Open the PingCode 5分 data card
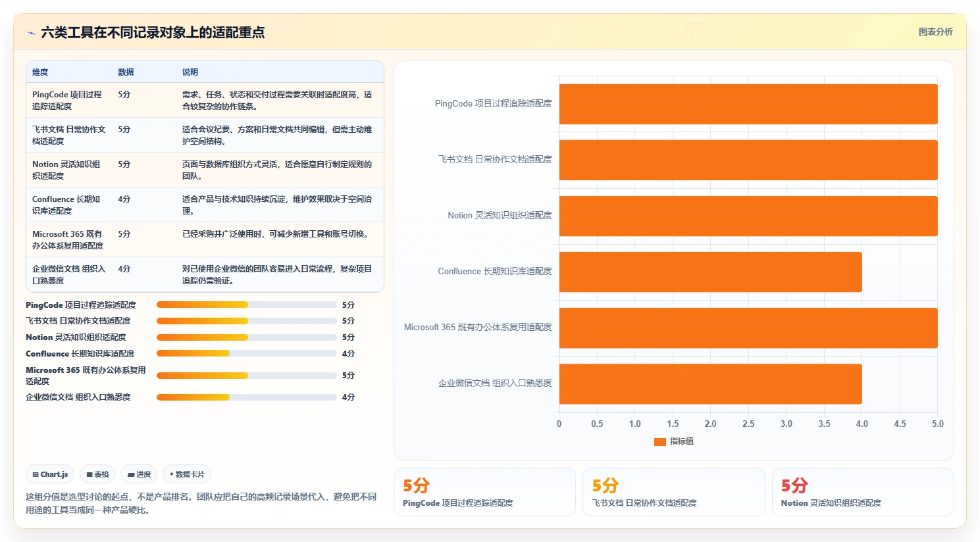Screen dimensions: 980x542 pos(484,492)
